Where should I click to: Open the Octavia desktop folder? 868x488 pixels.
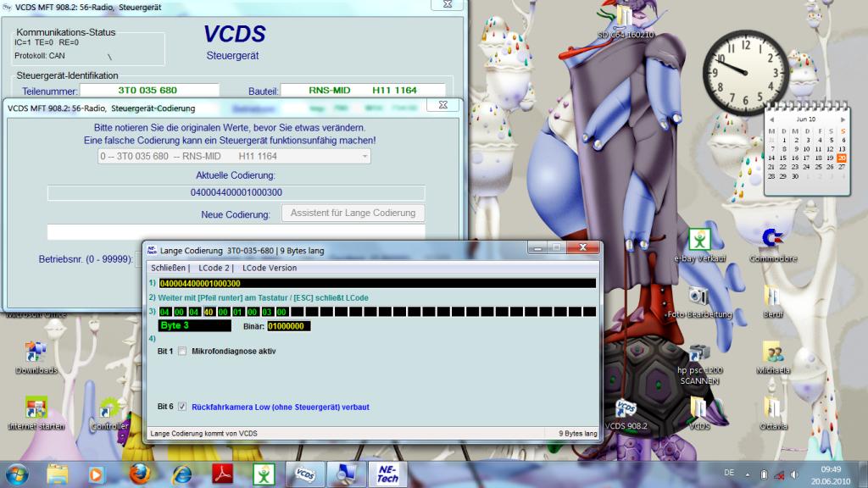tap(773, 413)
